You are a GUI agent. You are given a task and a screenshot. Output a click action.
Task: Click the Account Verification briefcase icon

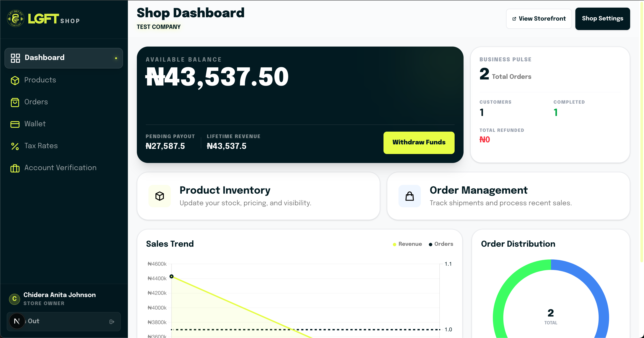coord(15,168)
